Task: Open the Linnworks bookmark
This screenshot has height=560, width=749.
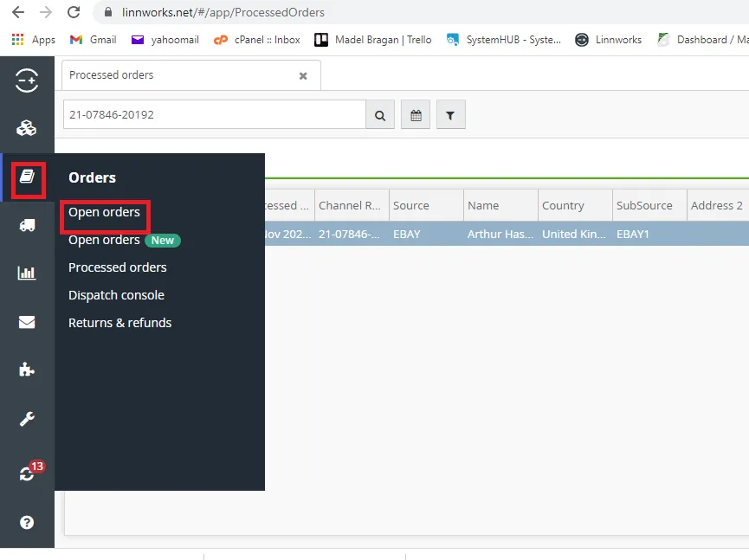Action: (608, 40)
